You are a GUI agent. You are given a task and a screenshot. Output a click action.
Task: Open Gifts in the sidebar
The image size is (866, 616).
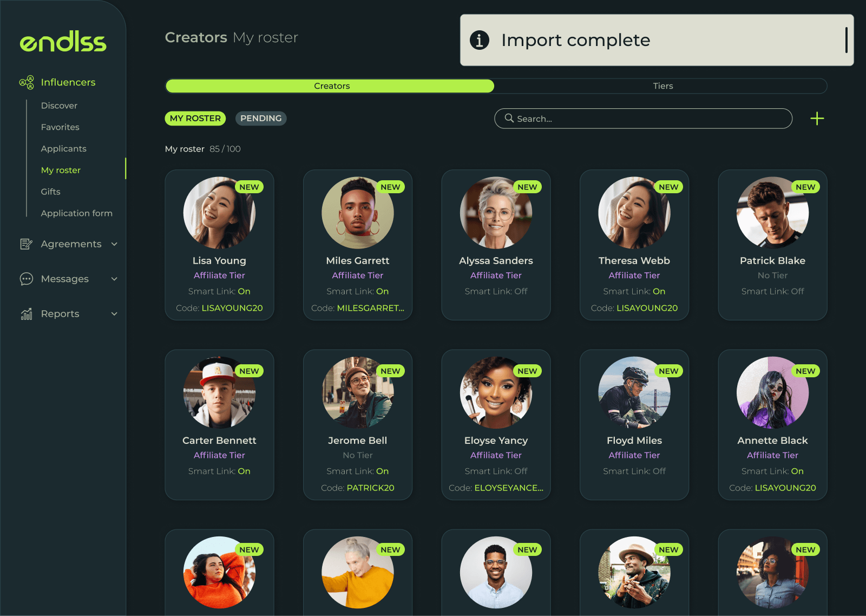(x=50, y=192)
